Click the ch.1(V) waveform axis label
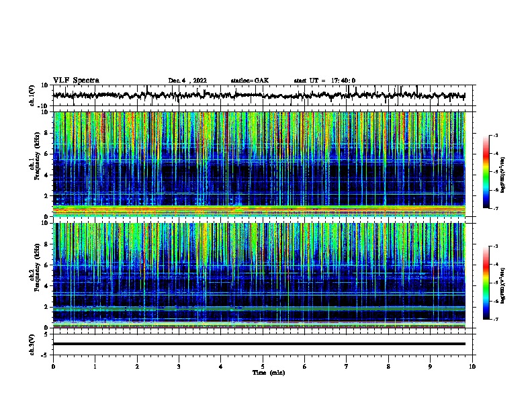 [32, 95]
